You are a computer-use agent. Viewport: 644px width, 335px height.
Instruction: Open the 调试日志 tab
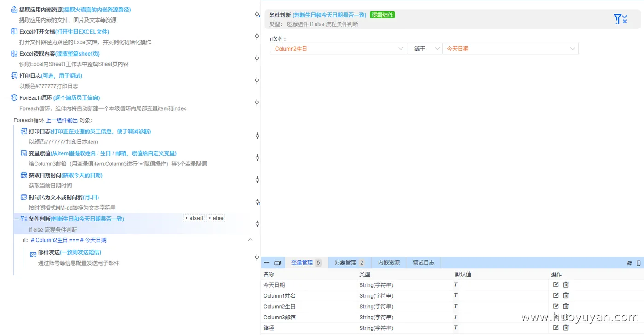click(x=424, y=263)
